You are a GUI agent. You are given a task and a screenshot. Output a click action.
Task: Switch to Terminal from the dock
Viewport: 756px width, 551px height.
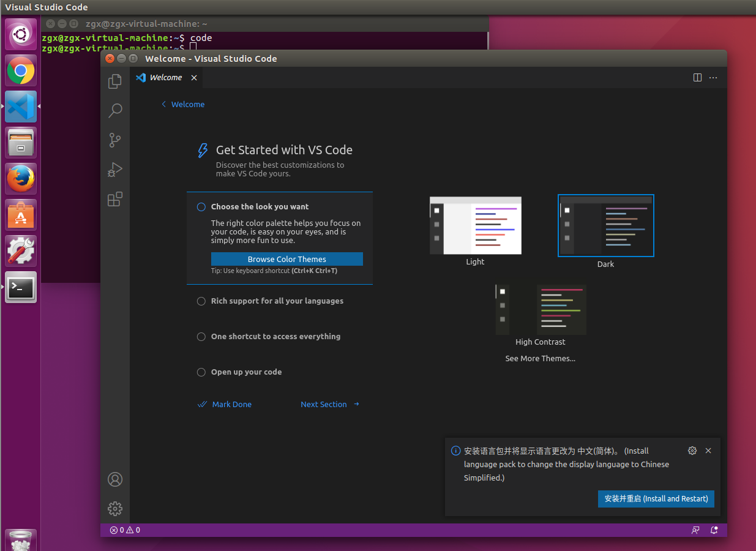(x=21, y=287)
